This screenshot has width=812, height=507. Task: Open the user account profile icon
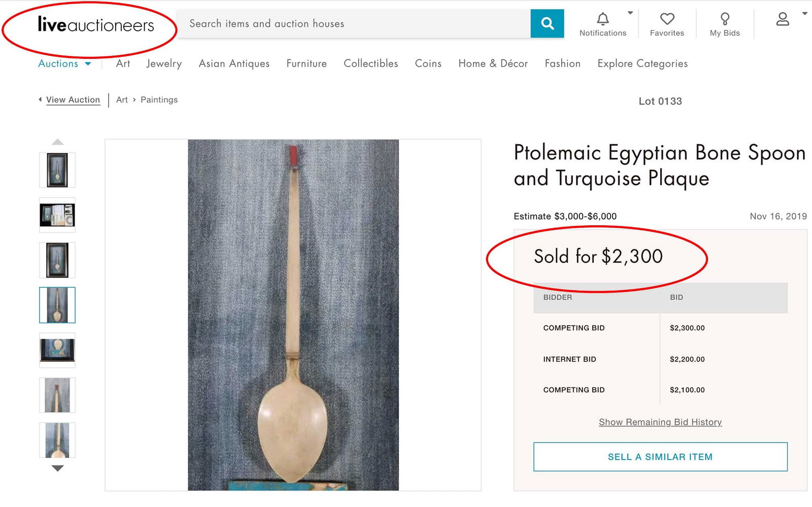tap(783, 19)
